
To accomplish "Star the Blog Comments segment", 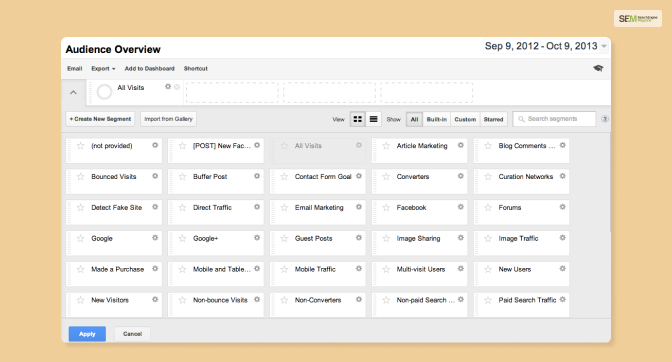I will [x=488, y=146].
